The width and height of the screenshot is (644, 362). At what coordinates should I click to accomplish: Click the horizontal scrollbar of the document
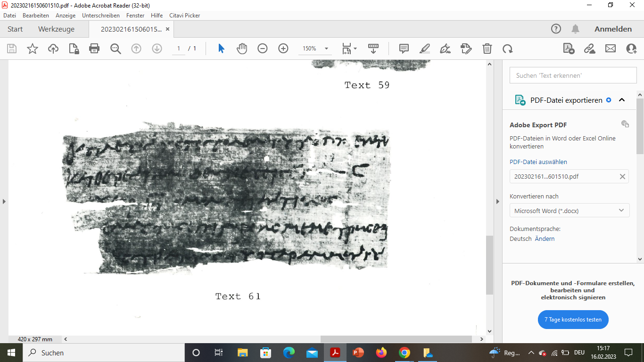point(396,339)
